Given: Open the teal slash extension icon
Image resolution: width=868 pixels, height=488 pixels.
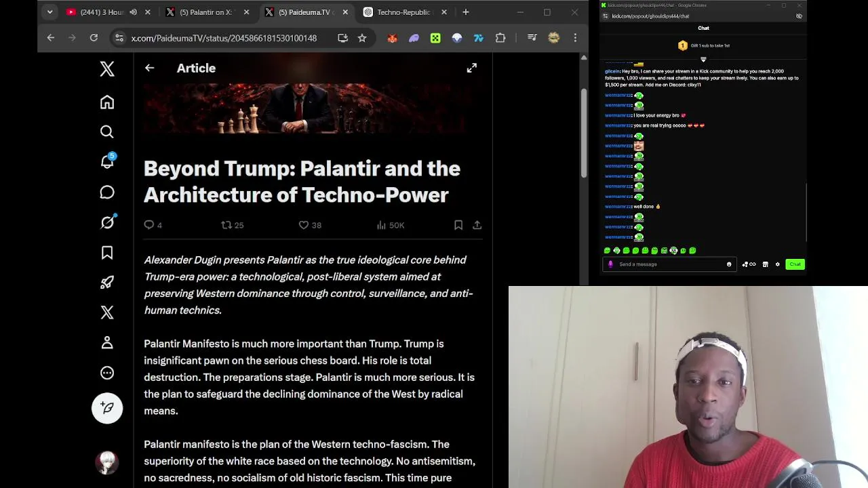Looking at the screenshot, I should coord(479,38).
